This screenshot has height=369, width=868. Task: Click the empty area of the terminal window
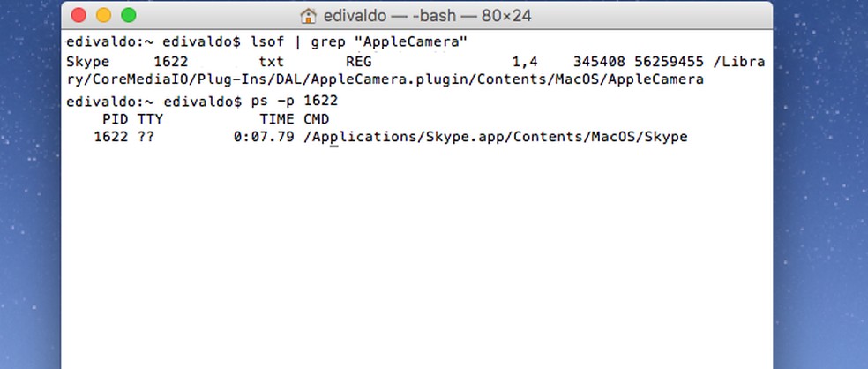click(x=415, y=265)
